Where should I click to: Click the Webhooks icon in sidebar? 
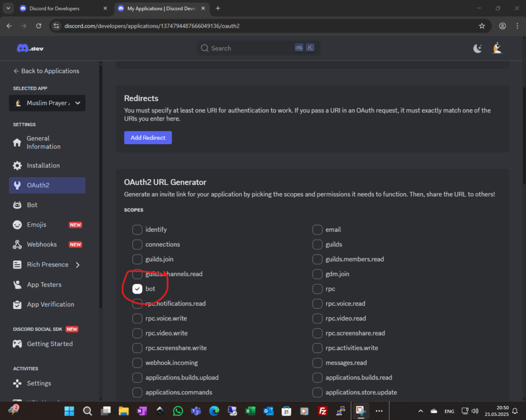(x=17, y=244)
